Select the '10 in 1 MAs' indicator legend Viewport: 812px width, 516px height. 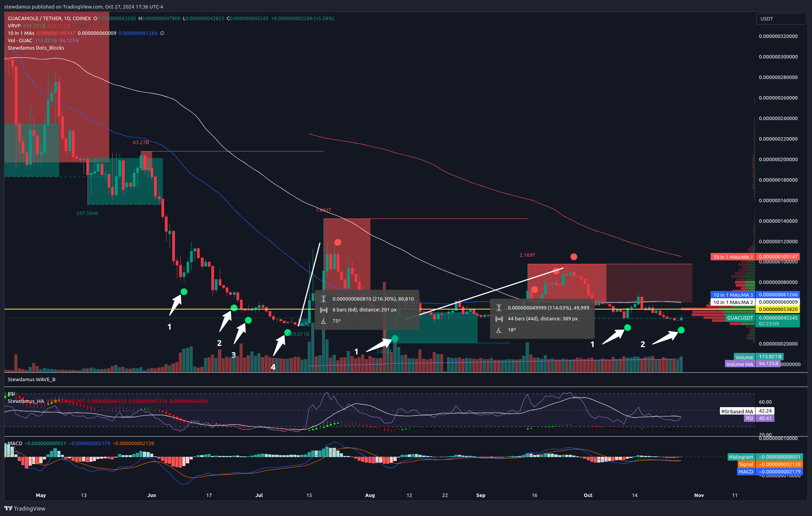tap(21, 33)
